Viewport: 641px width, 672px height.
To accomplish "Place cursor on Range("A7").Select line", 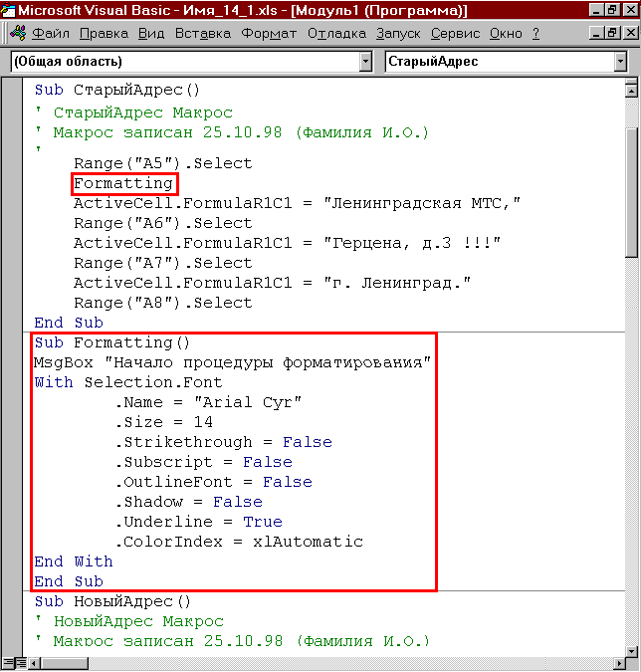I will point(163,263).
